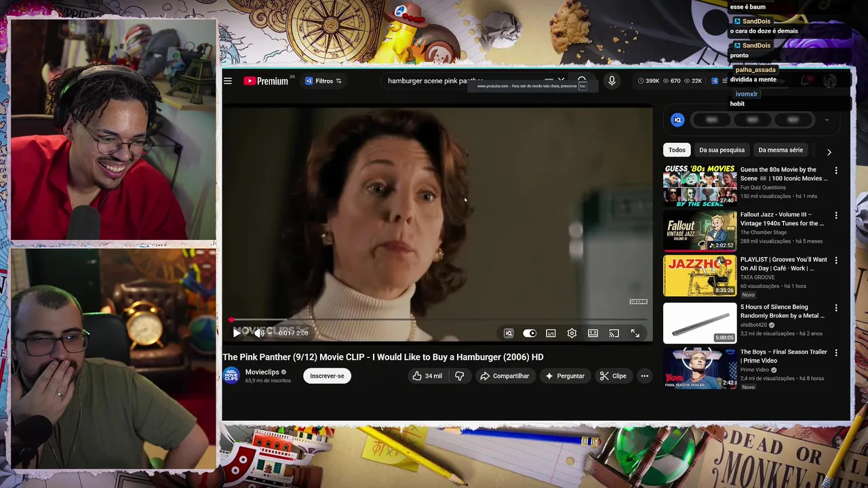Screen dimensions: 868x488
Task: Open the shidbot420 channel name
Action: [753, 325]
